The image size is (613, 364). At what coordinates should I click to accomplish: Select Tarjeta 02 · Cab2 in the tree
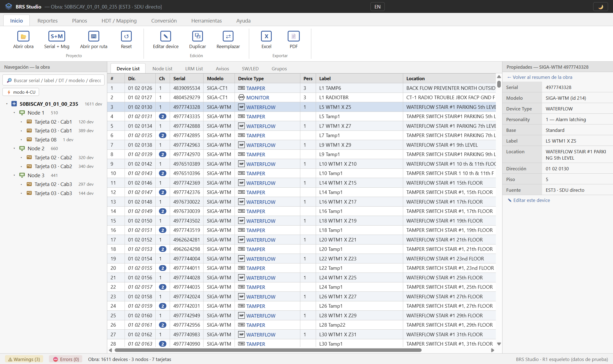[53, 157]
